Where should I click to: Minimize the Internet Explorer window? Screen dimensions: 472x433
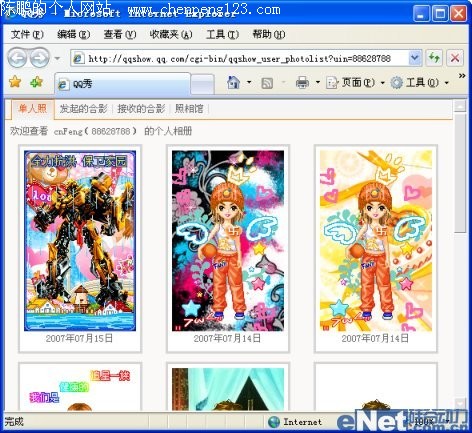421,14
